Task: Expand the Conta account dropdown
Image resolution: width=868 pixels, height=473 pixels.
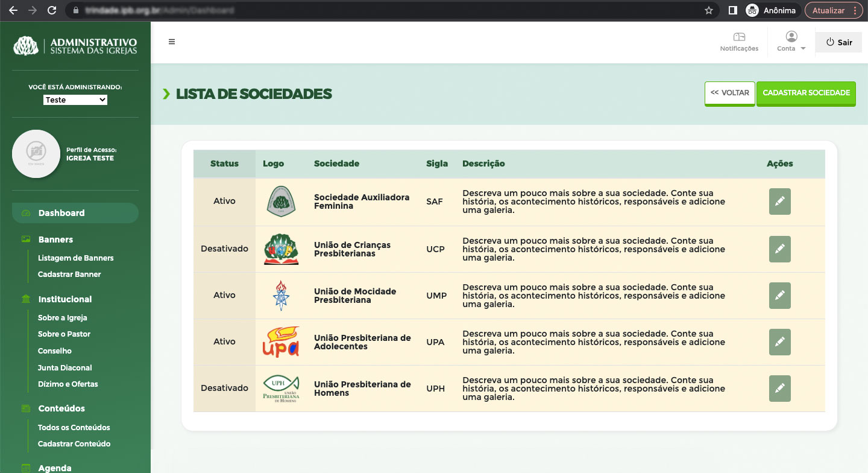Action: 791,42
